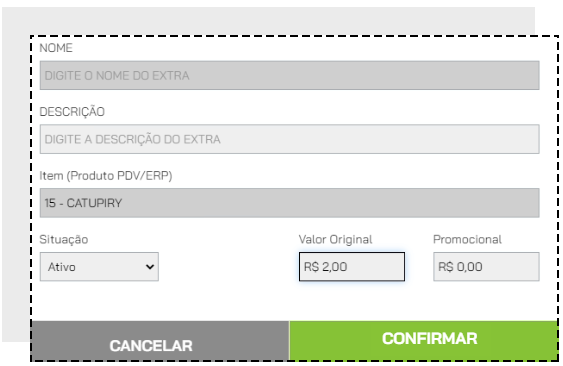Screen dimensions: 563x366
Task: Click the DIGITE A DESCRIÇÃO DO EXTRA placeholder text
Action: pos(132,139)
